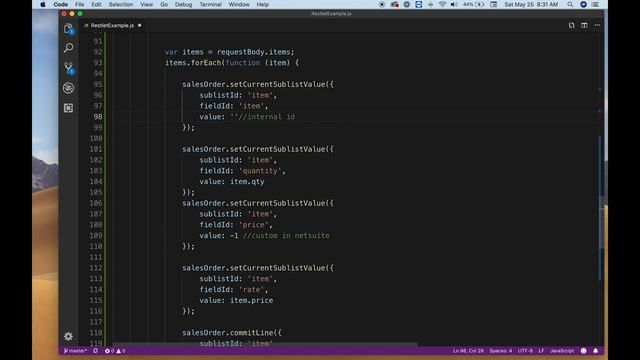Open the Debug menu

tap(184, 4)
